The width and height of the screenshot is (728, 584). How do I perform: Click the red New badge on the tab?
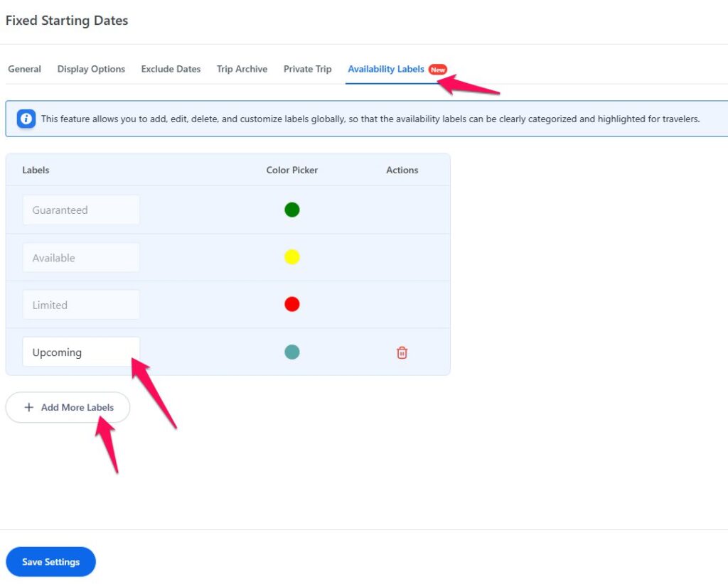coord(438,70)
